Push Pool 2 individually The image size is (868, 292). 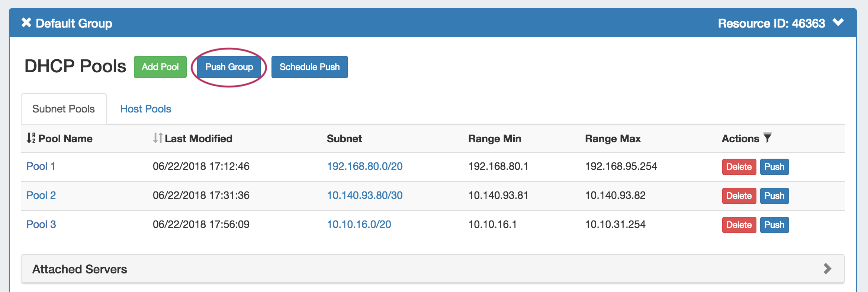tap(774, 196)
